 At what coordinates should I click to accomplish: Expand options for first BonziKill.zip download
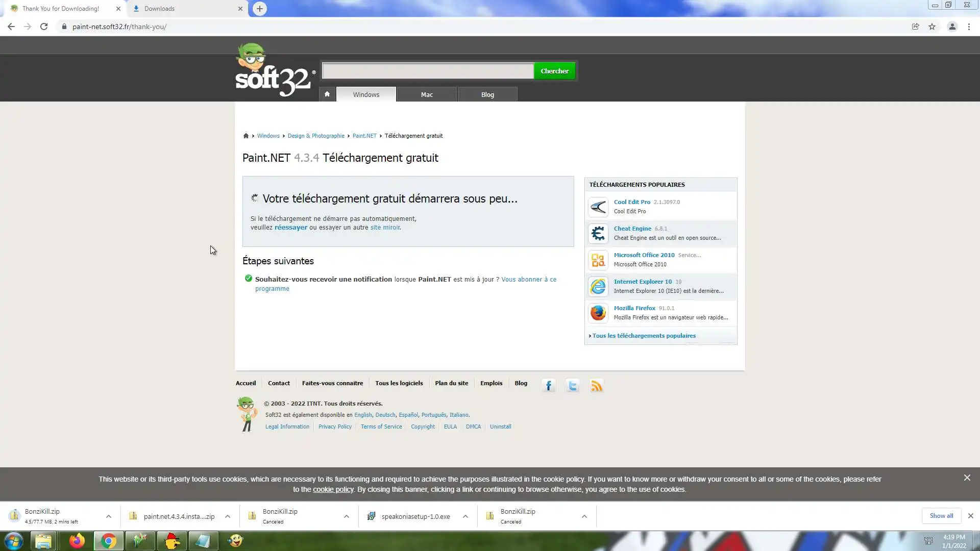pyautogui.click(x=109, y=516)
